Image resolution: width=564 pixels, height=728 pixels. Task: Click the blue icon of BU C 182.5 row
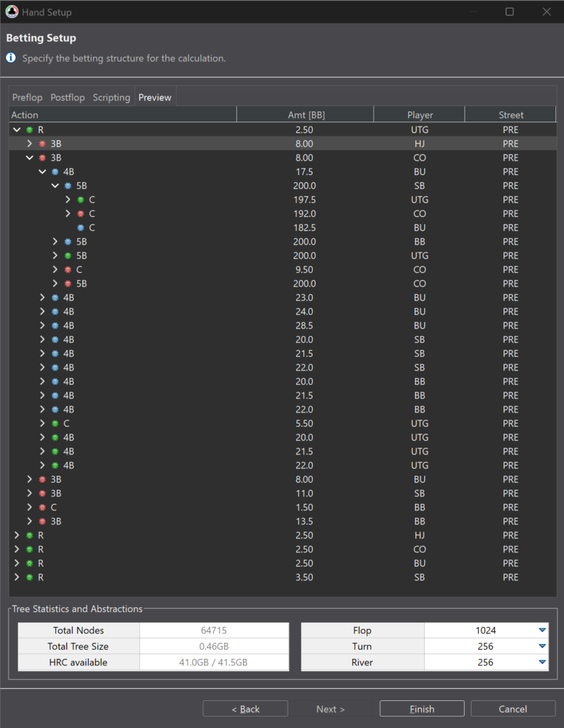click(81, 227)
